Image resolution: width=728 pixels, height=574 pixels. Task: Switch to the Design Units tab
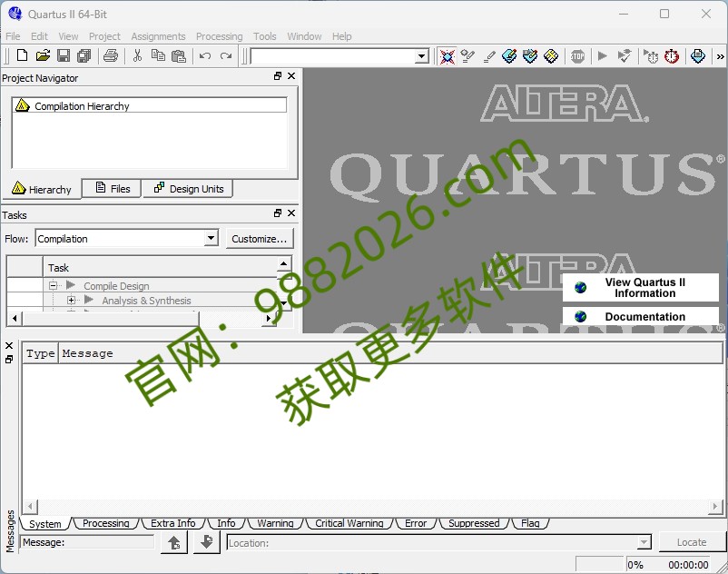[x=189, y=189]
